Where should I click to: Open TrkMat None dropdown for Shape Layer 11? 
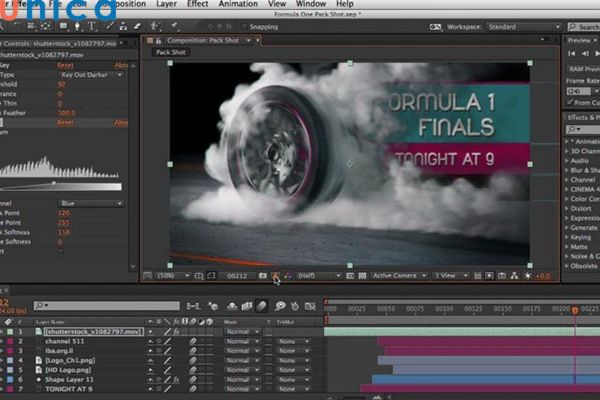coord(293,379)
